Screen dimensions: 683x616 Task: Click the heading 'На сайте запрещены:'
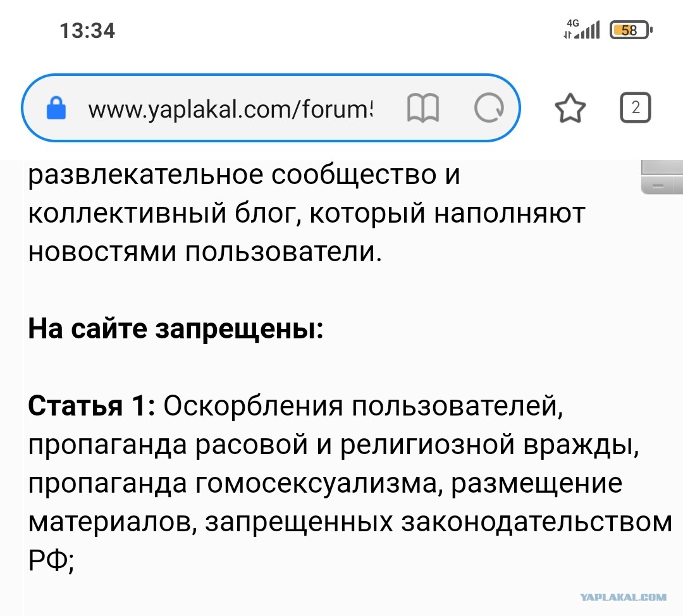point(176,328)
